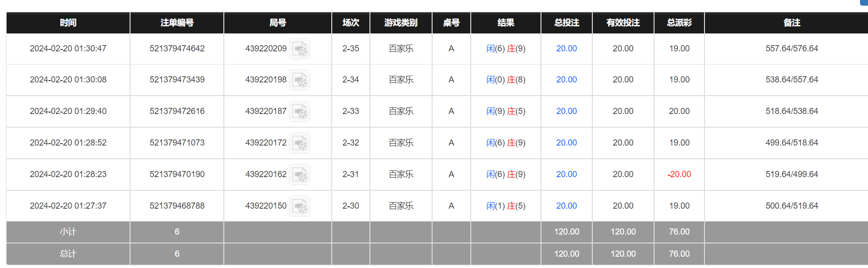Click the 总派彩 column header
Screen dimensions: 868x268
click(679, 23)
